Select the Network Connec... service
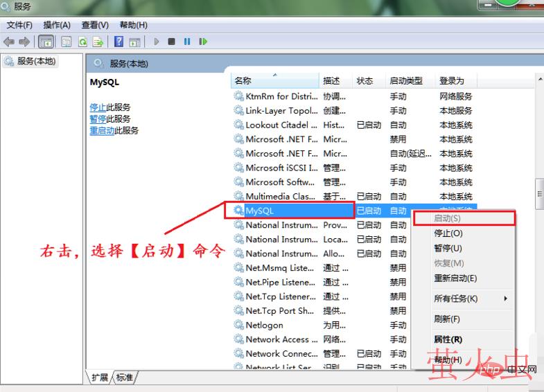This screenshot has height=392, width=544. click(x=321, y=353)
